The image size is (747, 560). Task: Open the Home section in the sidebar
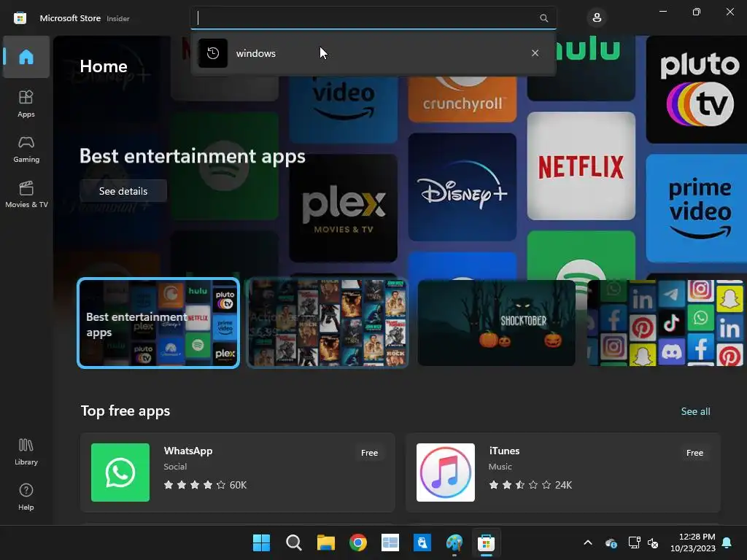click(26, 57)
